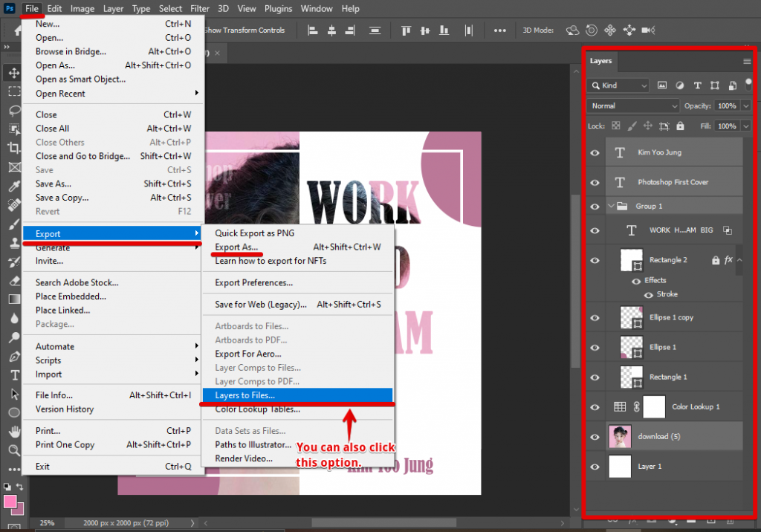Open the Filter menu
761x532 pixels.
coord(198,8)
